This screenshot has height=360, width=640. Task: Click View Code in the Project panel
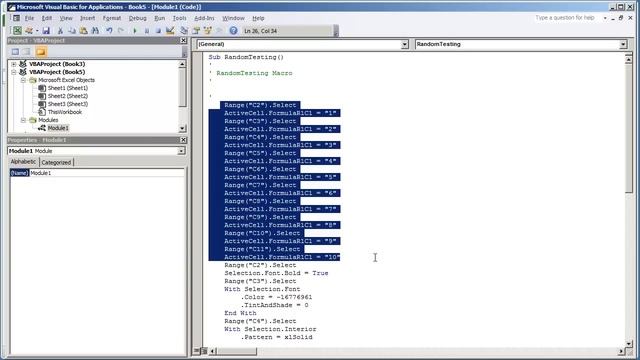pos(15,52)
